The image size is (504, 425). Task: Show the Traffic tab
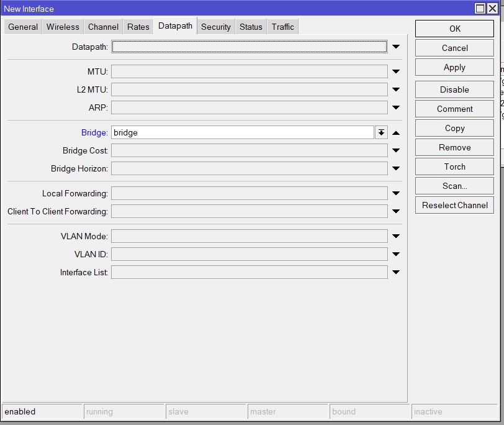click(x=282, y=27)
